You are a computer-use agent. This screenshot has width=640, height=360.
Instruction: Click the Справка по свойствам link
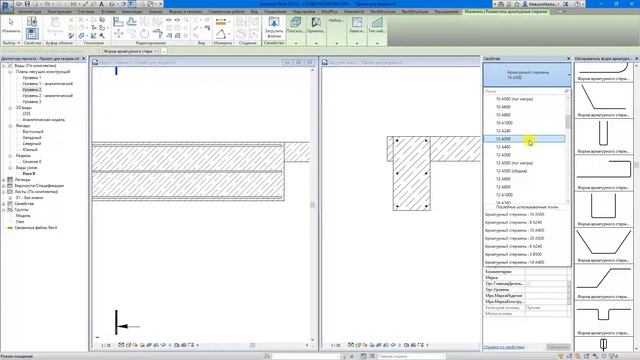point(504,347)
